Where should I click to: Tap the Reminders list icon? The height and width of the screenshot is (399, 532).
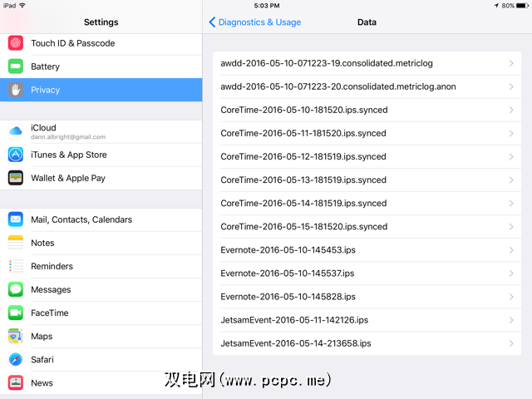pos(16,266)
